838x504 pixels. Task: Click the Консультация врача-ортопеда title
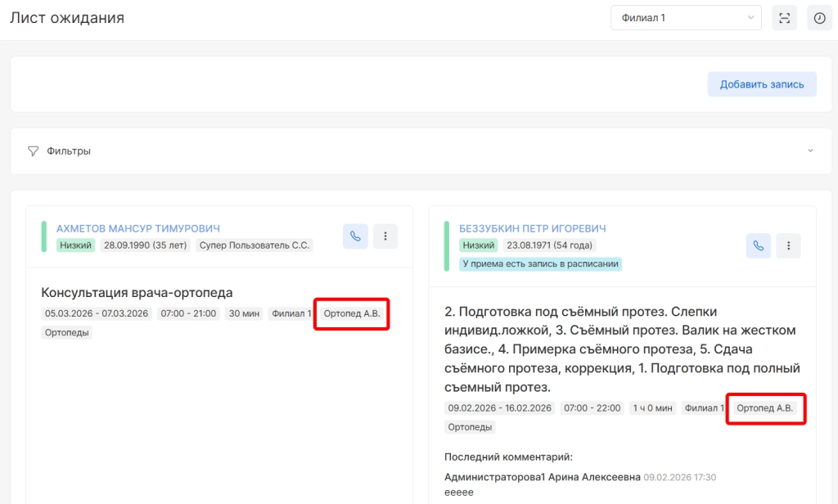coord(137,292)
